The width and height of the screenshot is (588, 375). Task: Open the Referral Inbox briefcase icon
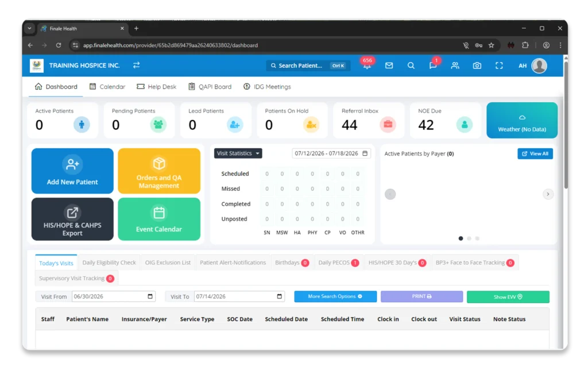click(388, 125)
